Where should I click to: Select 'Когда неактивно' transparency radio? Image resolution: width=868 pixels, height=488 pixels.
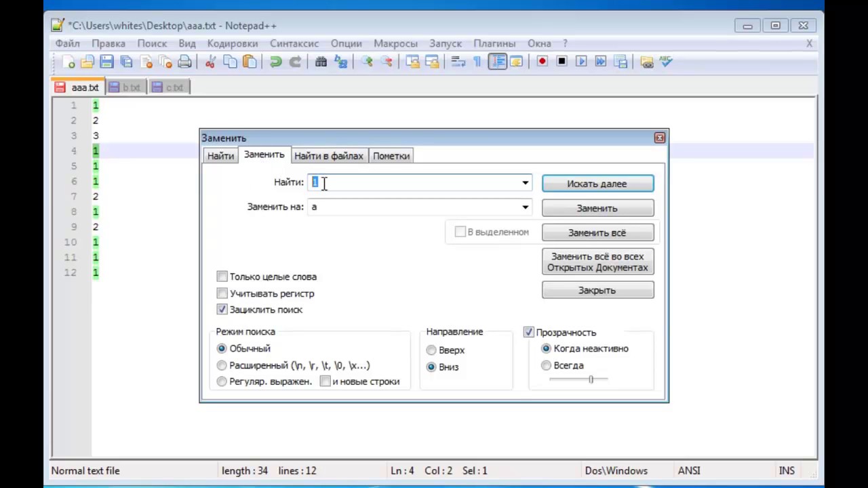click(547, 348)
